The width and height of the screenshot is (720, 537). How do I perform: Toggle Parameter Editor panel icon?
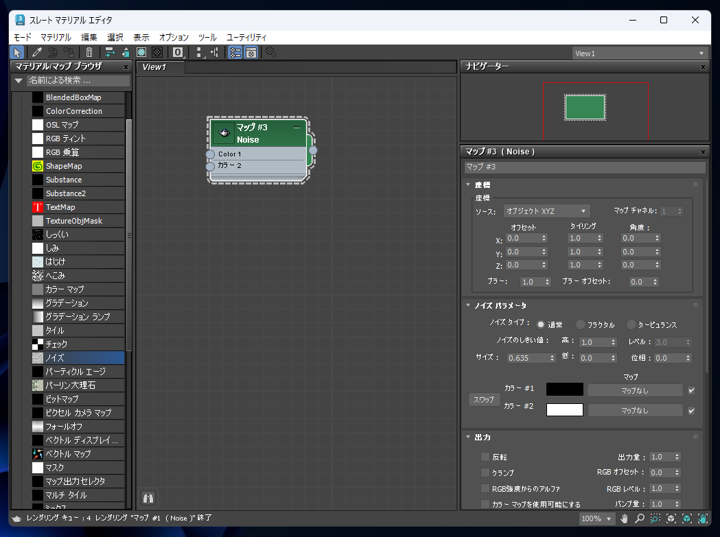coord(251,52)
